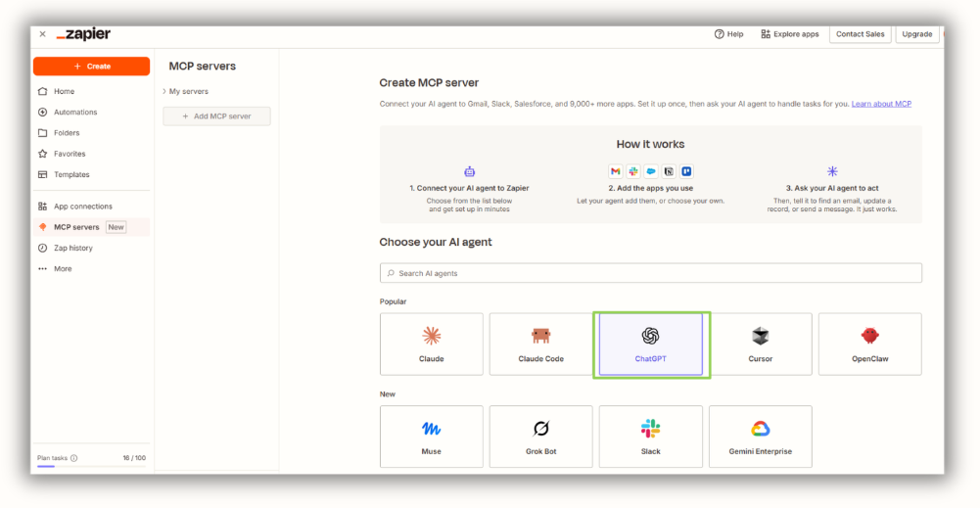
Task: Select the Gemini Enterprise agent card
Action: coord(760,437)
